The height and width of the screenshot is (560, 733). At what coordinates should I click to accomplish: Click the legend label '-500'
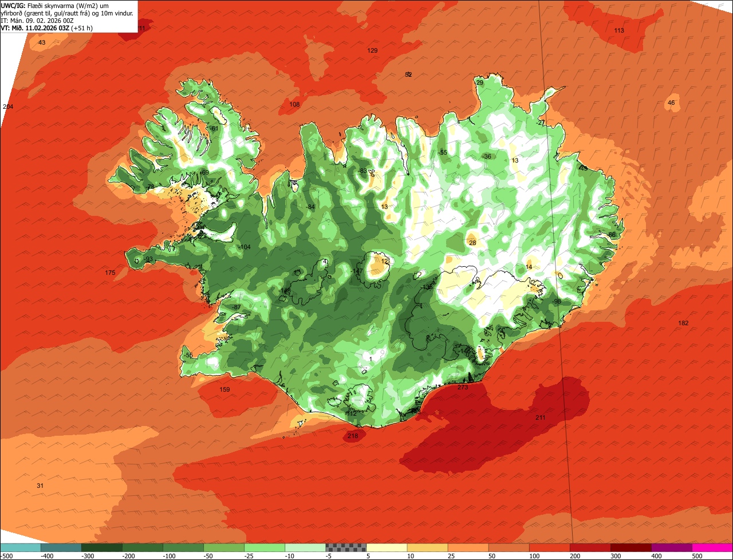pos(6,556)
